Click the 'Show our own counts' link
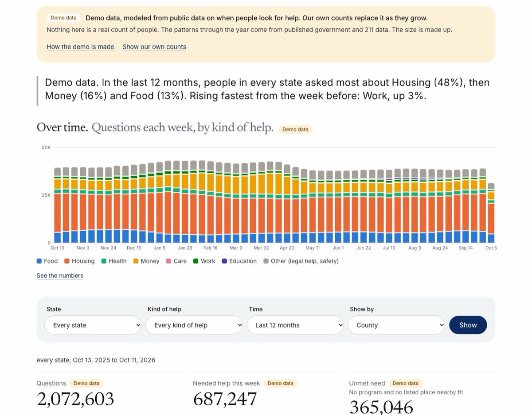The image size is (532, 415). 154,47
